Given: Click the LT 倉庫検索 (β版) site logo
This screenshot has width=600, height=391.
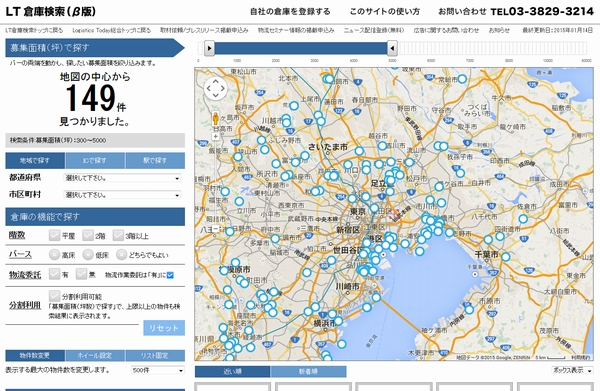Looking at the screenshot, I should click(x=50, y=11).
